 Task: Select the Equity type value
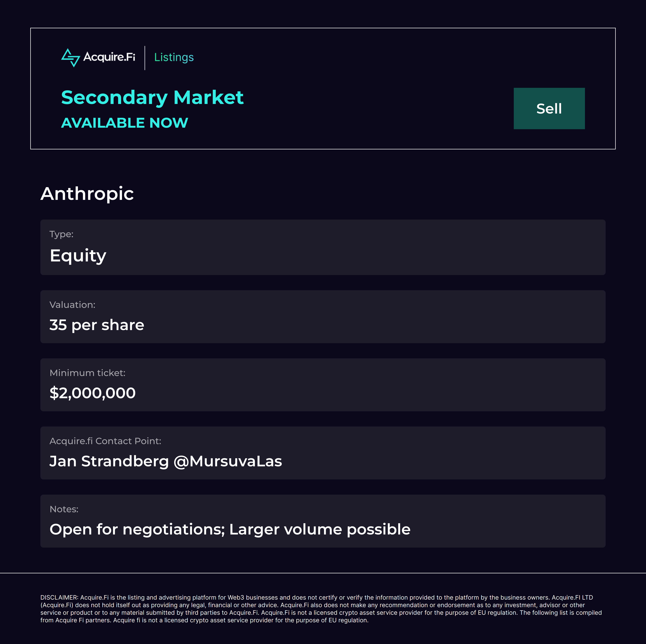coord(78,256)
